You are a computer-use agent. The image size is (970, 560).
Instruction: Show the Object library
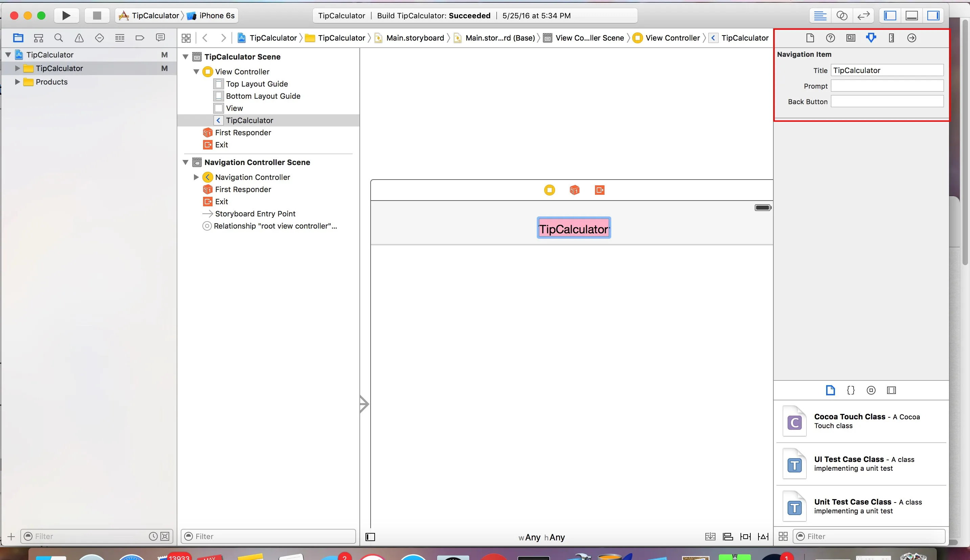[x=871, y=390]
